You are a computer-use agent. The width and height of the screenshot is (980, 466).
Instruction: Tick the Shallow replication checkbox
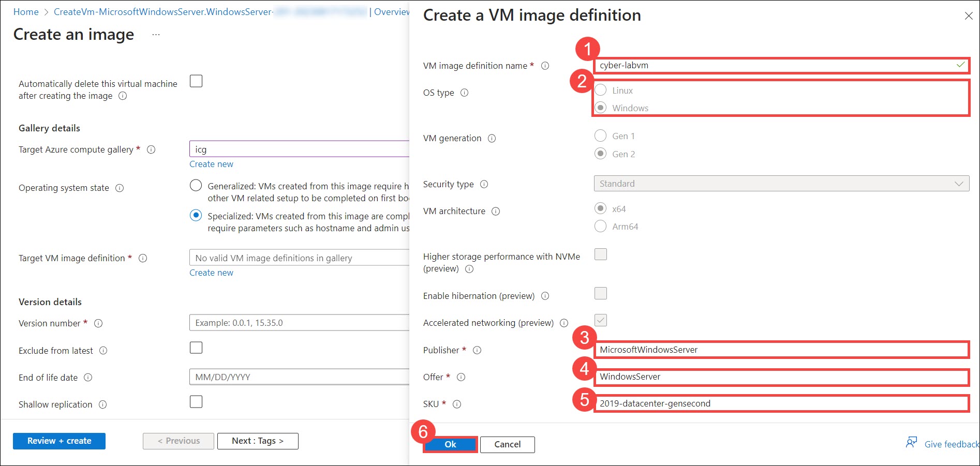tap(196, 401)
